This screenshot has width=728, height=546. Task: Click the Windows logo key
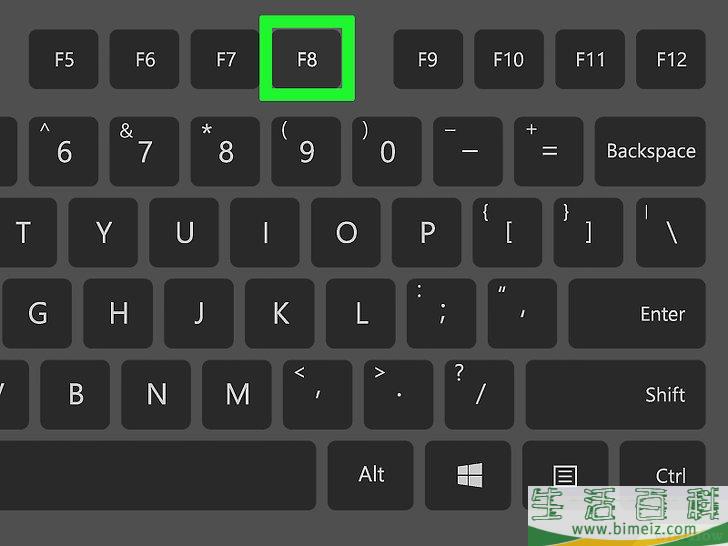[x=468, y=475]
